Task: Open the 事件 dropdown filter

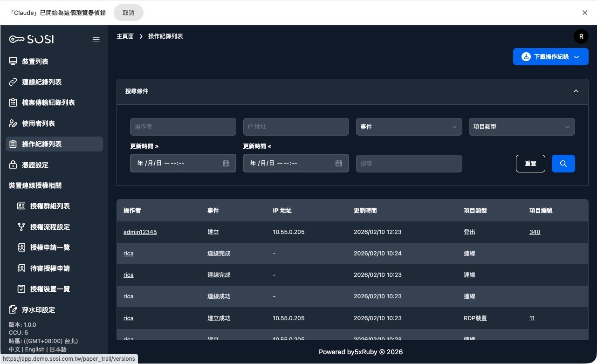Action: coord(409,127)
